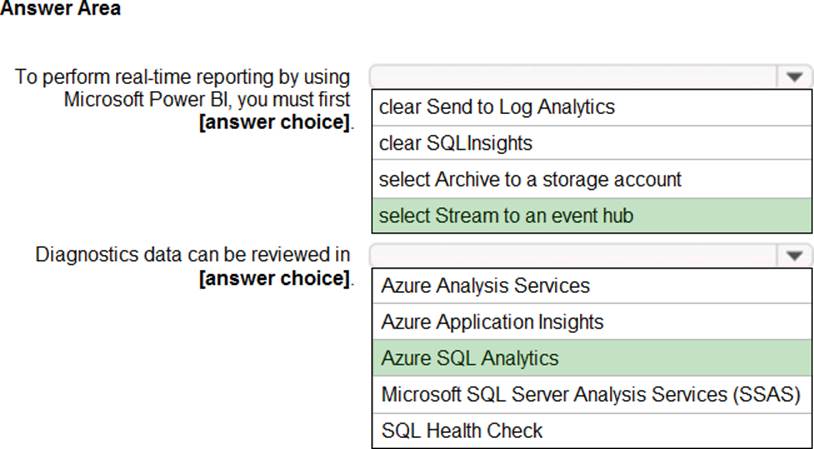Choose "Microsoft SQL Server Analysis Services (SSAS)"
Screen dimensions: 814x449
591,394
